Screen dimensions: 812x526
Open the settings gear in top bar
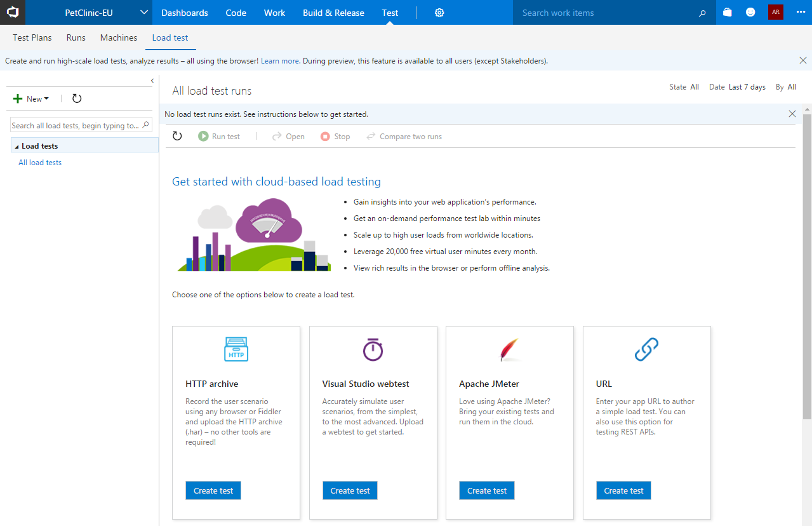pyautogui.click(x=439, y=13)
